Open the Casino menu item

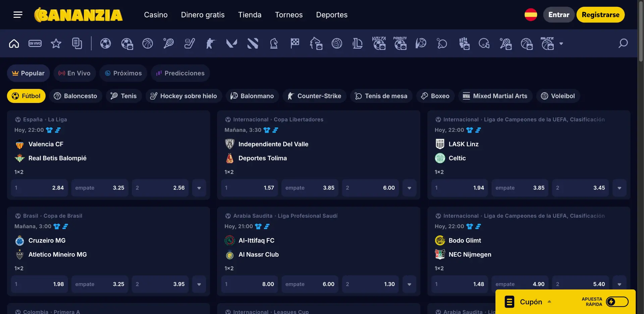(x=156, y=15)
